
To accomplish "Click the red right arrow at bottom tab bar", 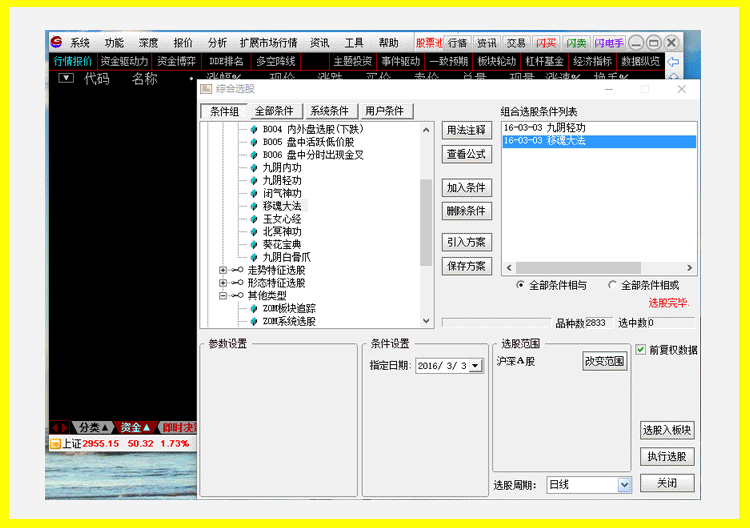I will coord(65,428).
